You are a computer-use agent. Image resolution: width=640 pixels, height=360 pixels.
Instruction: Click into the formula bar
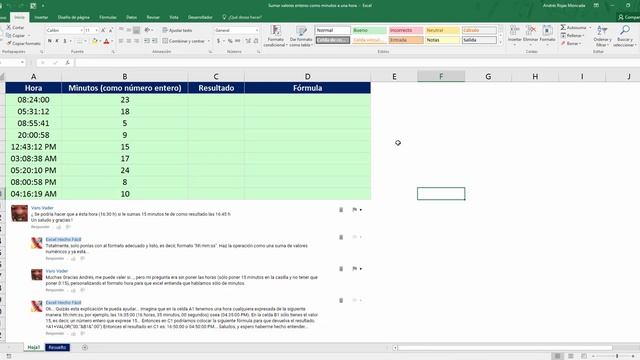[x=357, y=62]
